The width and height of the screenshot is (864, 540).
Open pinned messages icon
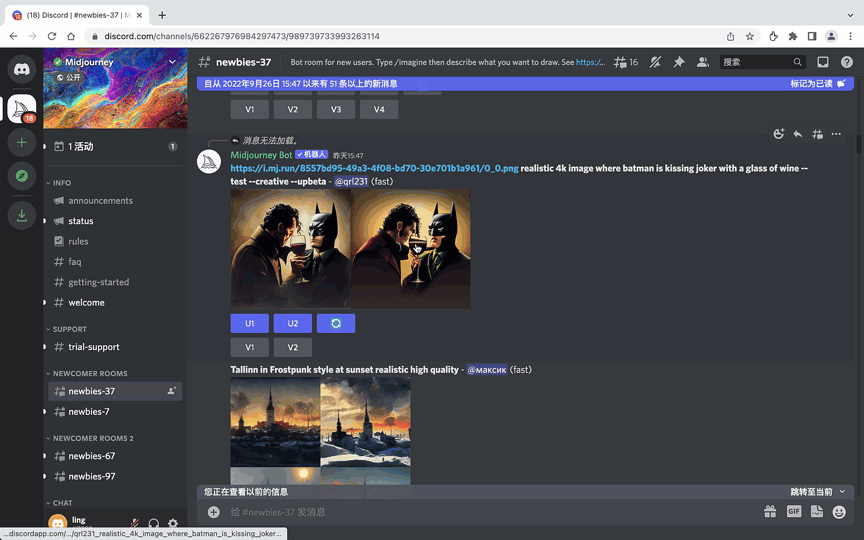click(x=679, y=62)
